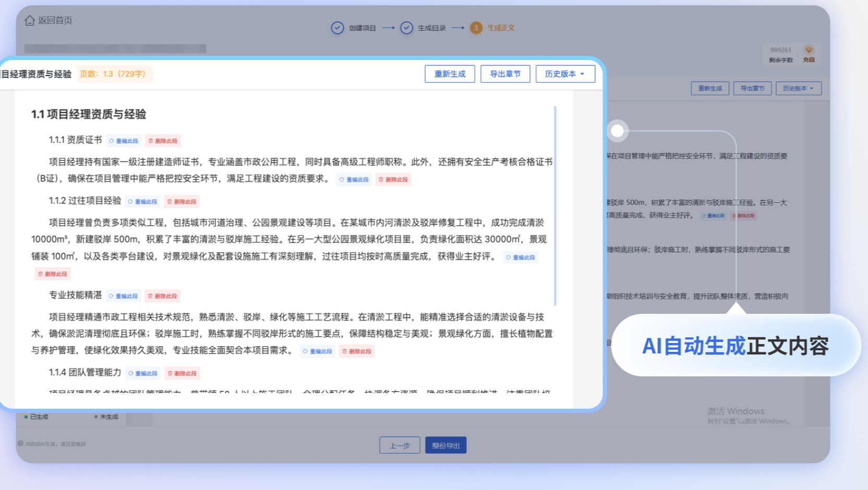This screenshot has height=490, width=868.
Task: Expand the dimmed 历史版本 dropdown at right
Action: (798, 89)
